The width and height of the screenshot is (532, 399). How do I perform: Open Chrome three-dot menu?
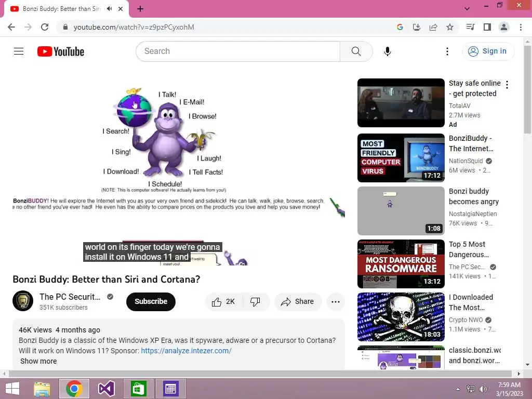521,27
